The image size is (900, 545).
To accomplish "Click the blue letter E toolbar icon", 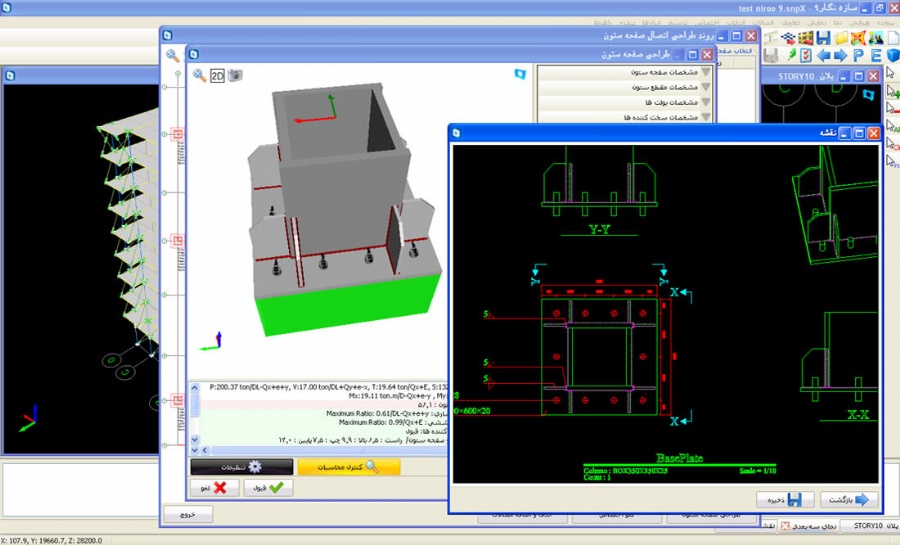I will point(875,55).
